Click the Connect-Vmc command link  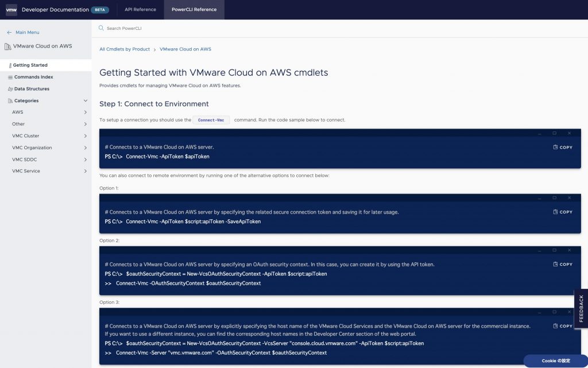pyautogui.click(x=211, y=121)
